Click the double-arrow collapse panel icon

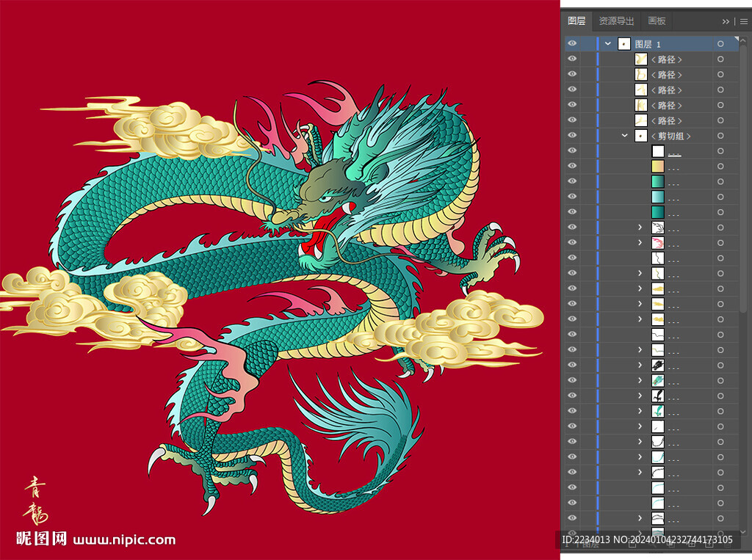(x=726, y=21)
